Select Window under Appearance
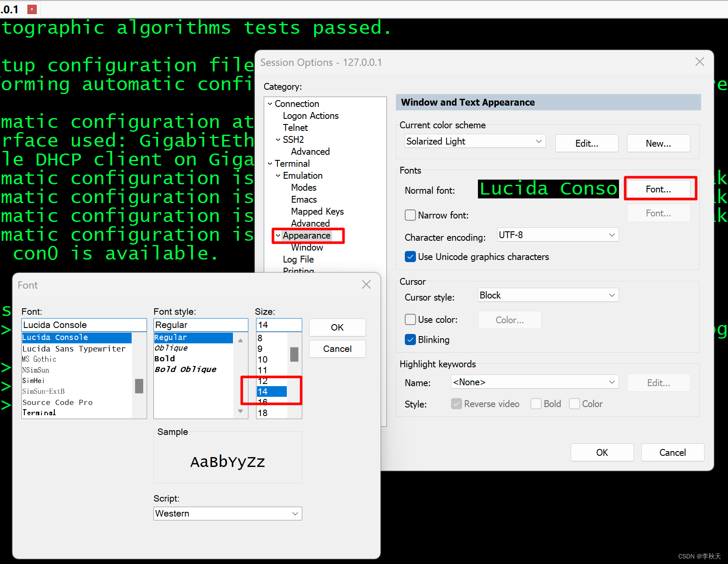The height and width of the screenshot is (564, 728). pos(307,248)
